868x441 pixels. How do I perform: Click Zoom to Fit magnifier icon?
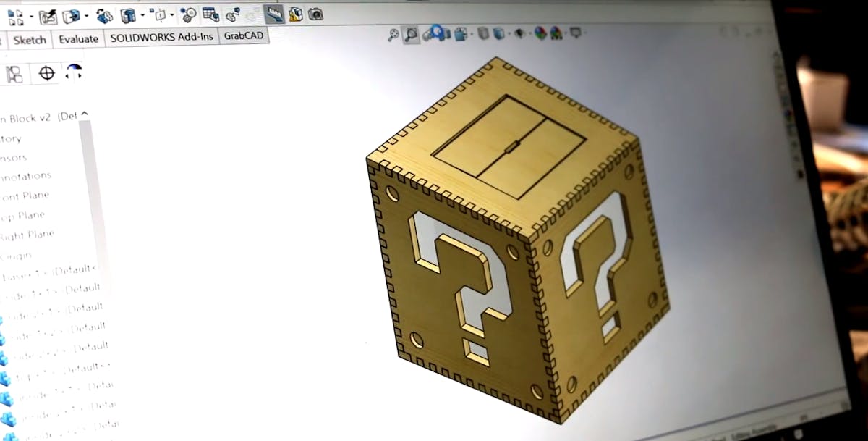[393, 35]
